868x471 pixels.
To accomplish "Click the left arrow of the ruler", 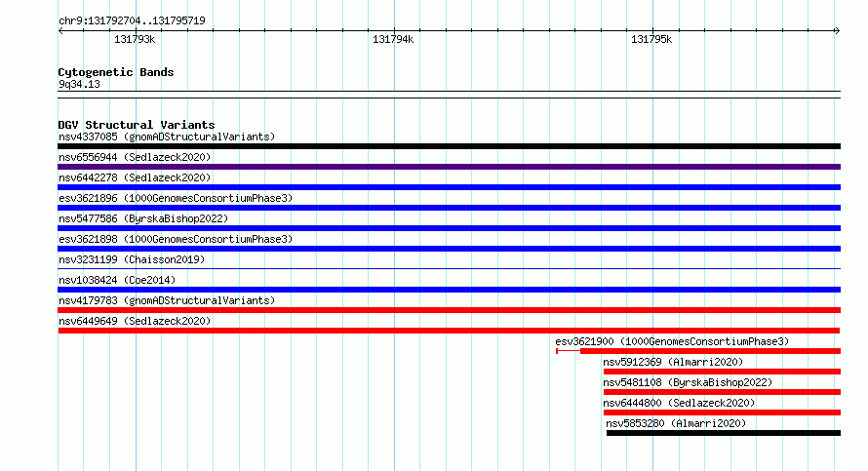I will point(60,31).
